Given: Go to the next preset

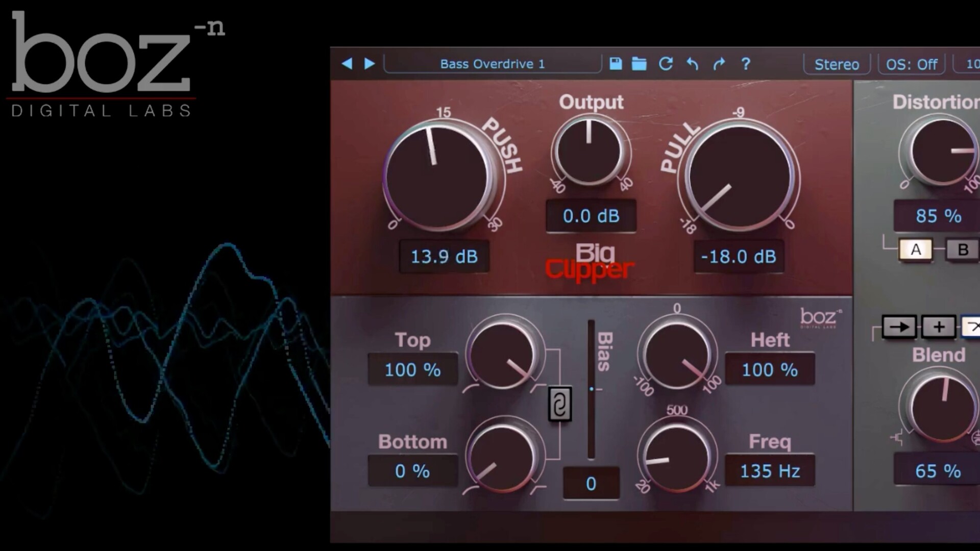Looking at the screenshot, I should pos(370,64).
